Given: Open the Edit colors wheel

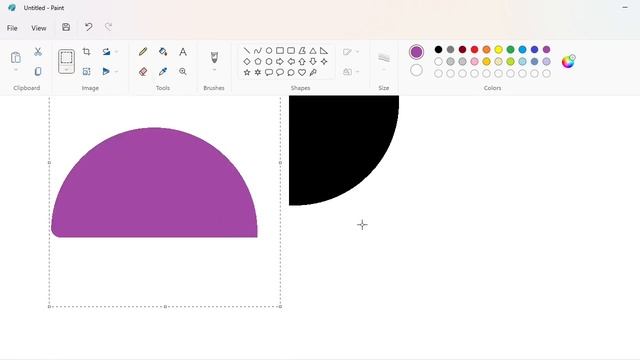Looking at the screenshot, I should [x=568, y=61].
